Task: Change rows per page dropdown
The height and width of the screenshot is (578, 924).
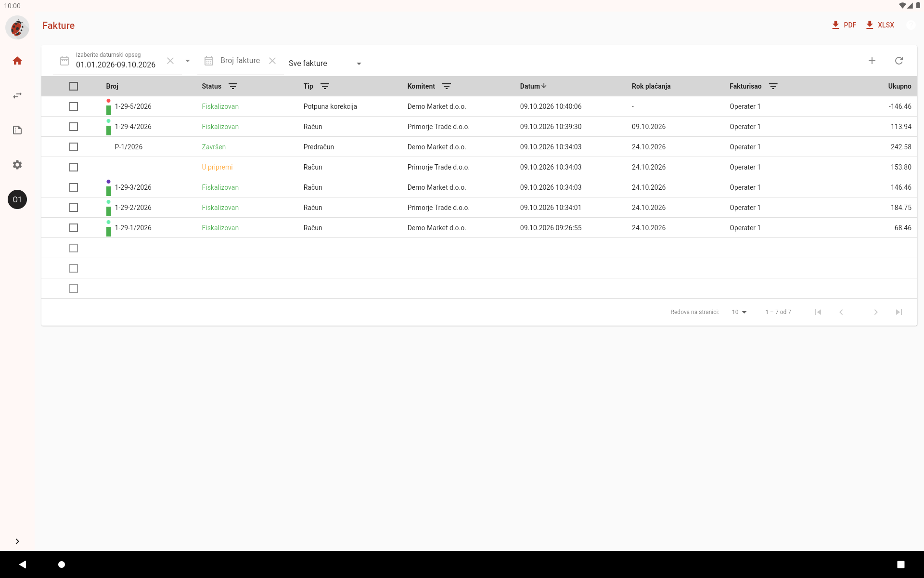Action: pos(739,312)
